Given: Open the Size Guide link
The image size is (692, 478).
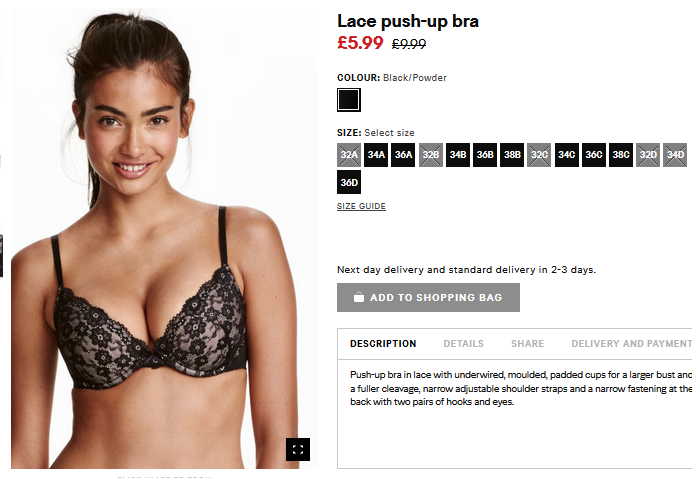Looking at the screenshot, I should pyautogui.click(x=361, y=206).
